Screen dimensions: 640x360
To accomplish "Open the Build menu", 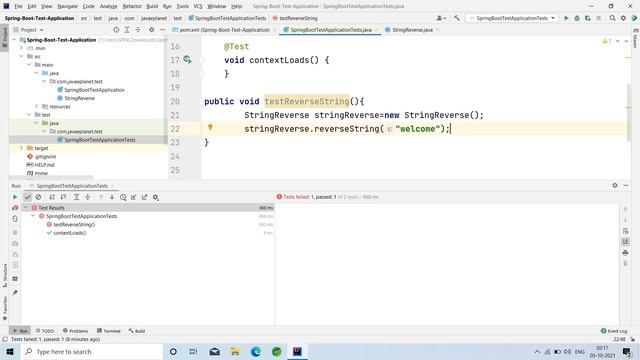I will 152,6.
